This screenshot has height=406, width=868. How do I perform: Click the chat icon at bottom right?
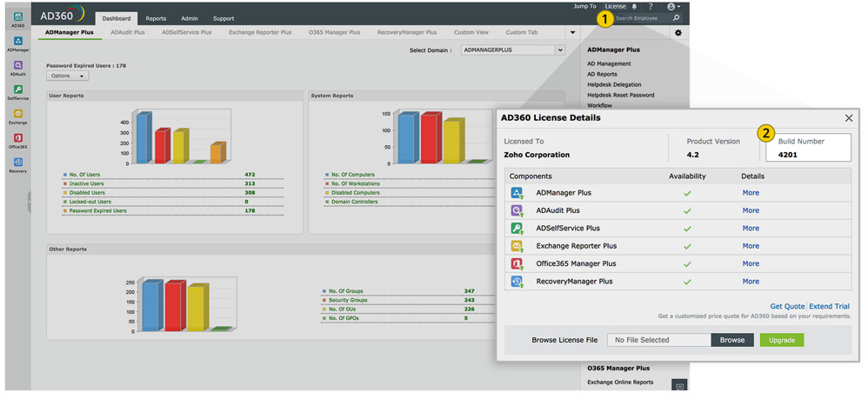680,385
